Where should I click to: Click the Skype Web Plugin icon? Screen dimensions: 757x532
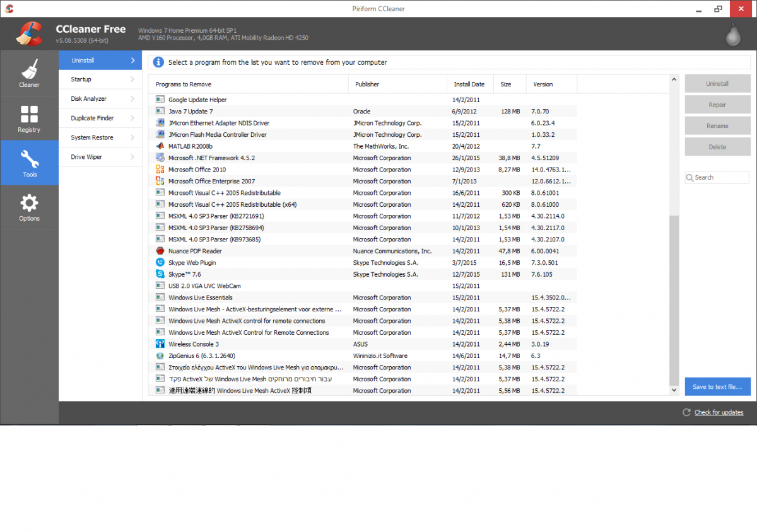point(160,262)
